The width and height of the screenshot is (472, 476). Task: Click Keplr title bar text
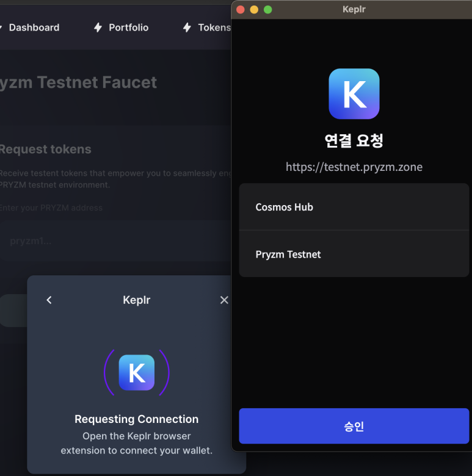pos(354,9)
